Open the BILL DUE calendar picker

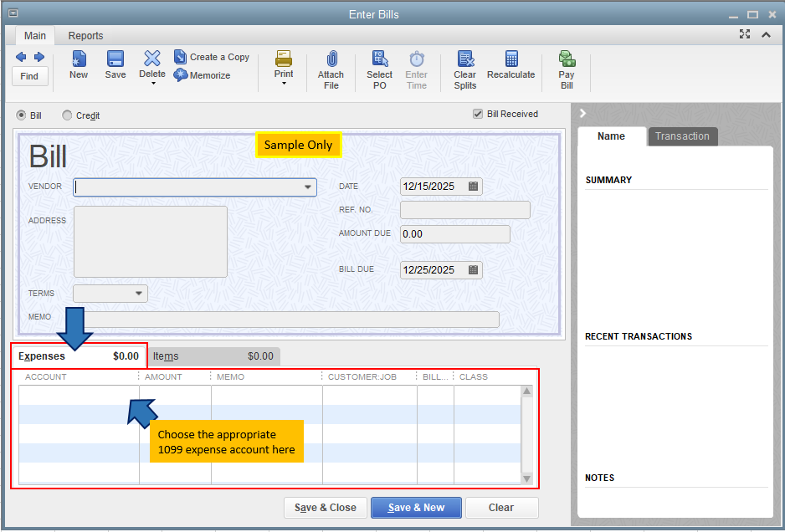tap(473, 269)
